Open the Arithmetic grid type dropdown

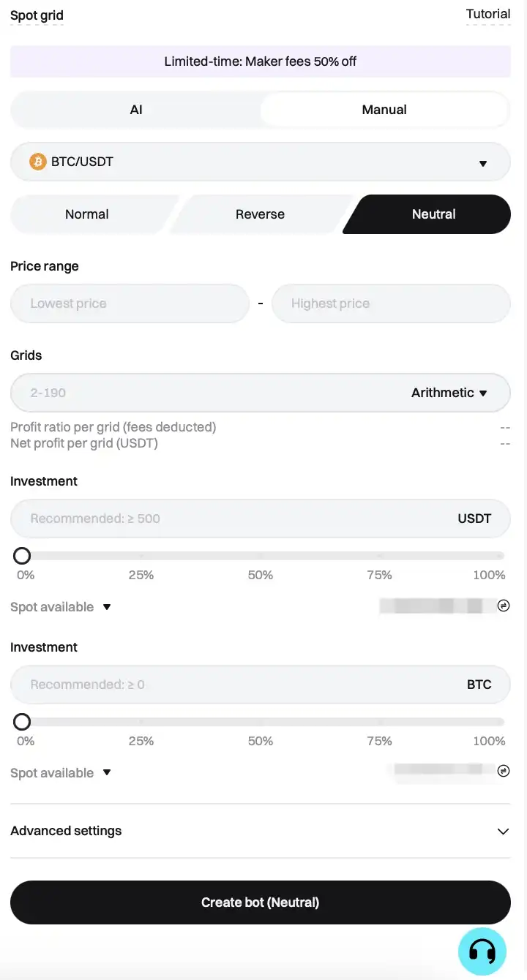click(x=449, y=393)
